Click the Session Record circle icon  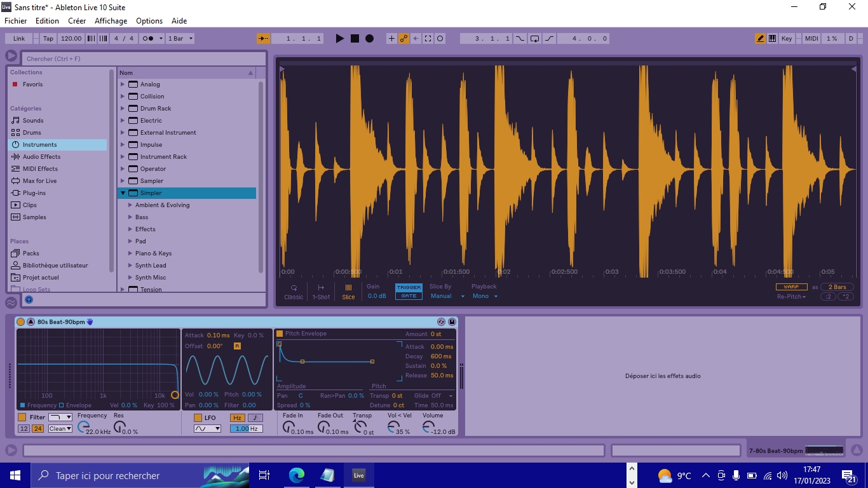(440, 39)
